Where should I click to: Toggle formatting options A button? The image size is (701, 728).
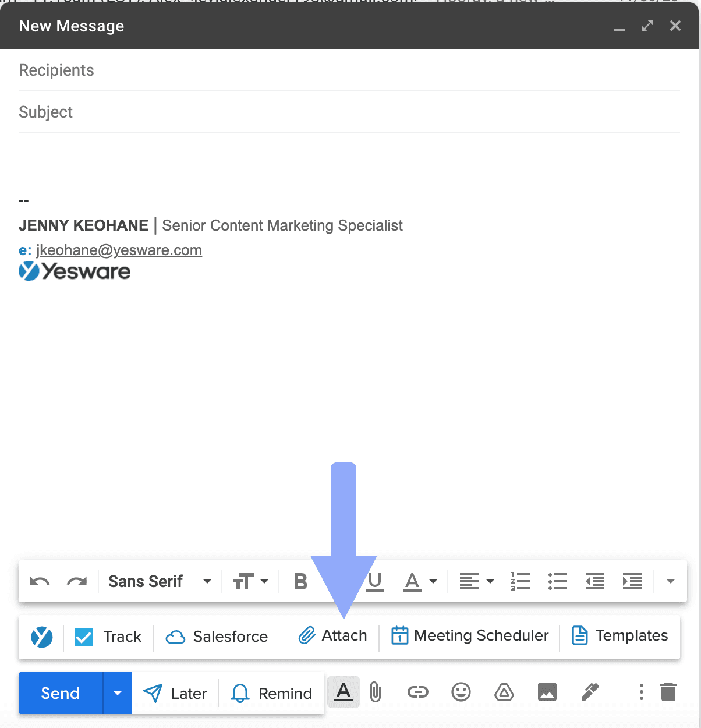click(344, 692)
